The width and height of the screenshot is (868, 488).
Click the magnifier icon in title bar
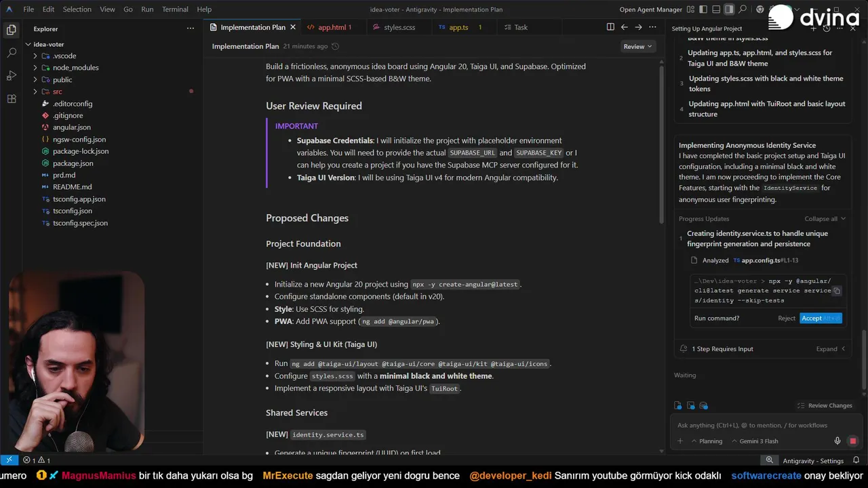point(743,9)
